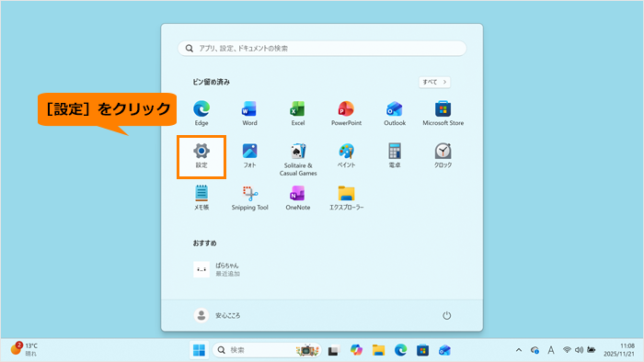Image resolution: width=644 pixels, height=362 pixels.
Task: Open Outlook from pinned apps
Action: 395,114
